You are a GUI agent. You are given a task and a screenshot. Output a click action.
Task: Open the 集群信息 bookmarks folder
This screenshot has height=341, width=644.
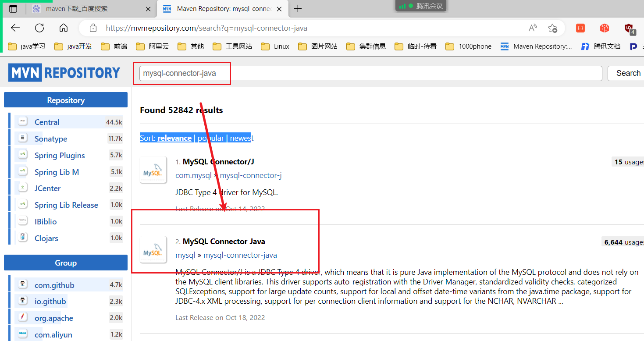366,46
